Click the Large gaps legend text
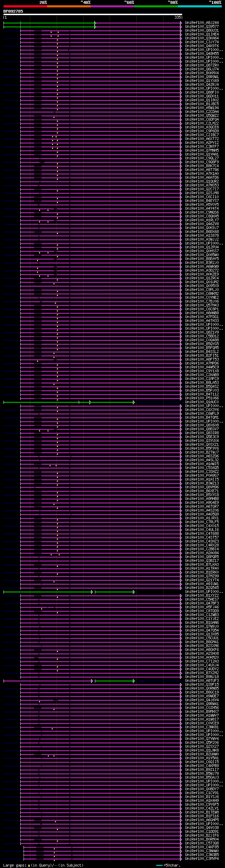The width and height of the screenshot is (225, 868). tap(43, 865)
